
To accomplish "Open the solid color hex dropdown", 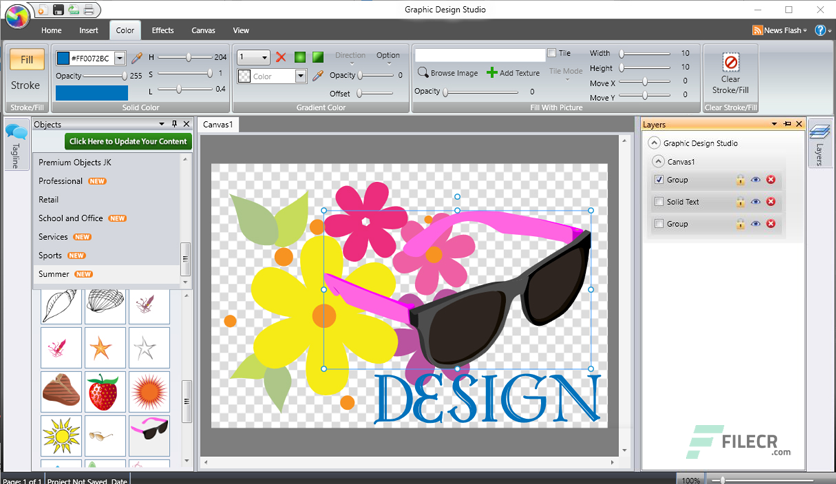I will click(x=120, y=58).
